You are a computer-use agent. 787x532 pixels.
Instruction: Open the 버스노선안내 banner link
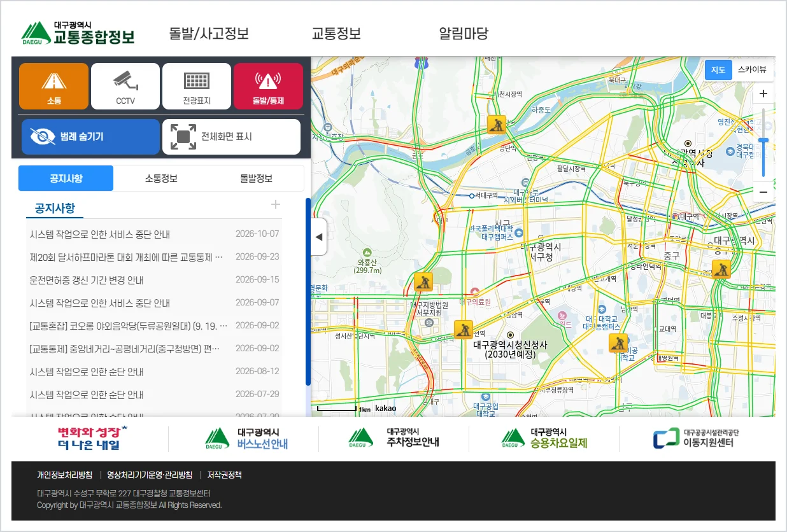[x=246, y=438]
